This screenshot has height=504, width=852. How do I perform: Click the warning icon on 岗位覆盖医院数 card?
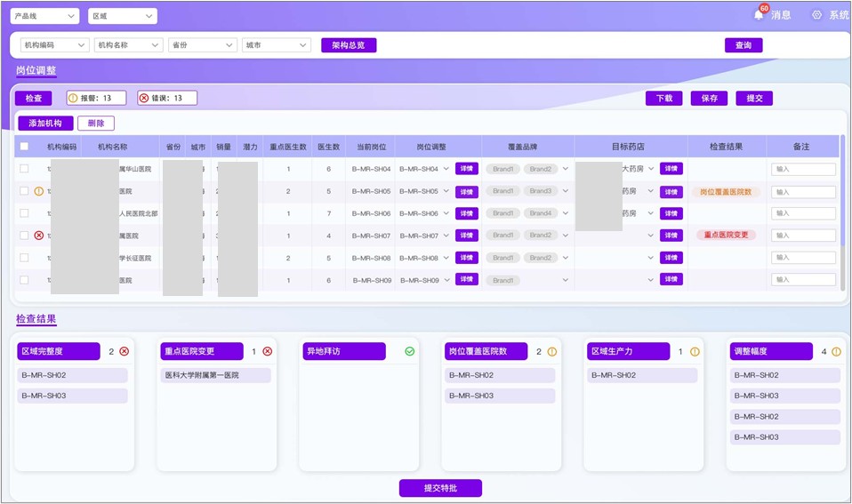pos(552,351)
